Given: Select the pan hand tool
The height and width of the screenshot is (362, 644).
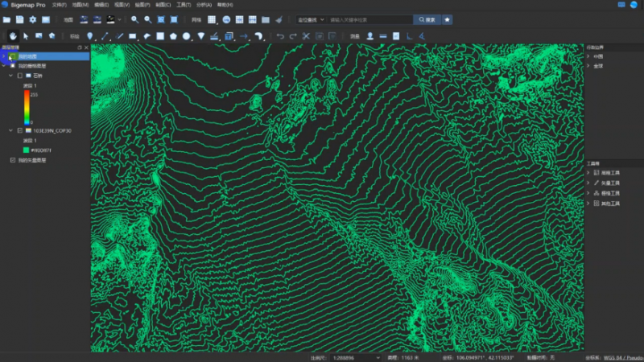Looking at the screenshot, I should pos(13,36).
